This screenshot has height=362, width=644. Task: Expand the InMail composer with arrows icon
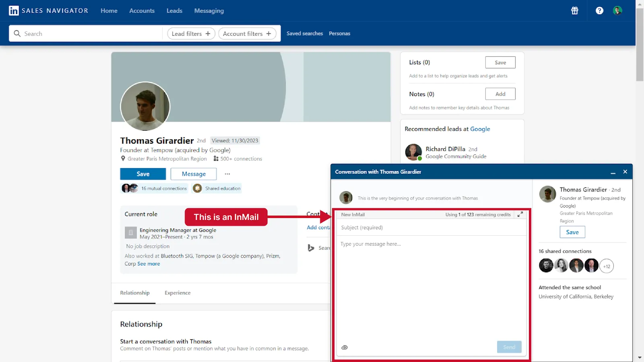point(520,214)
